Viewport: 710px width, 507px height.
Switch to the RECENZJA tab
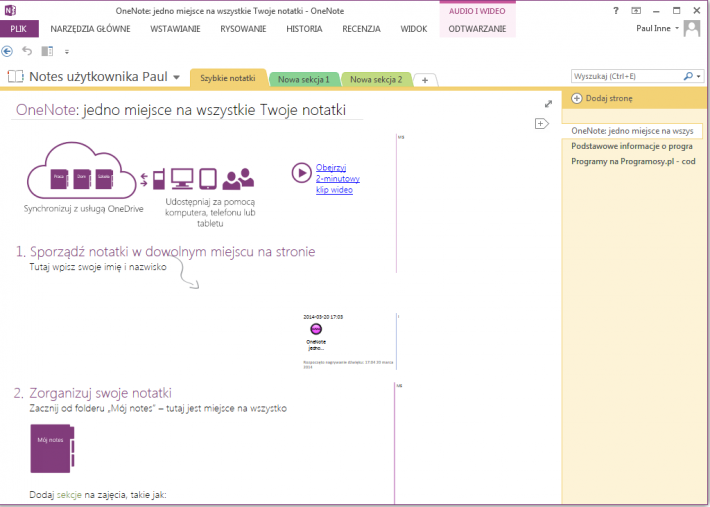(x=361, y=29)
